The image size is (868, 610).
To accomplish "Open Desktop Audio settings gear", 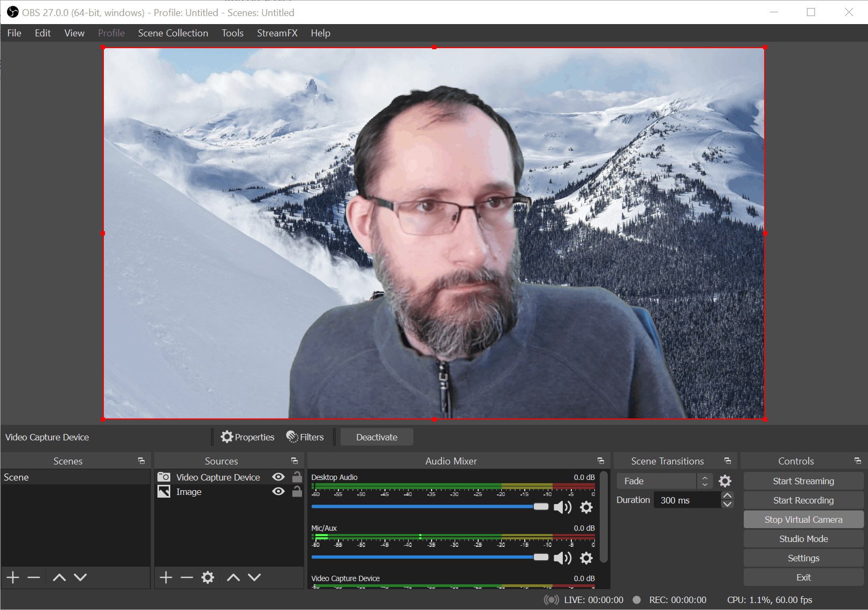I will [586, 507].
